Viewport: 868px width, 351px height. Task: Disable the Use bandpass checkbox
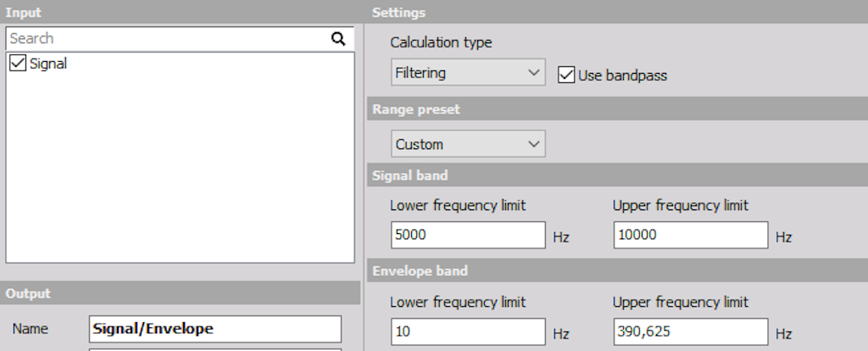pyautogui.click(x=566, y=75)
